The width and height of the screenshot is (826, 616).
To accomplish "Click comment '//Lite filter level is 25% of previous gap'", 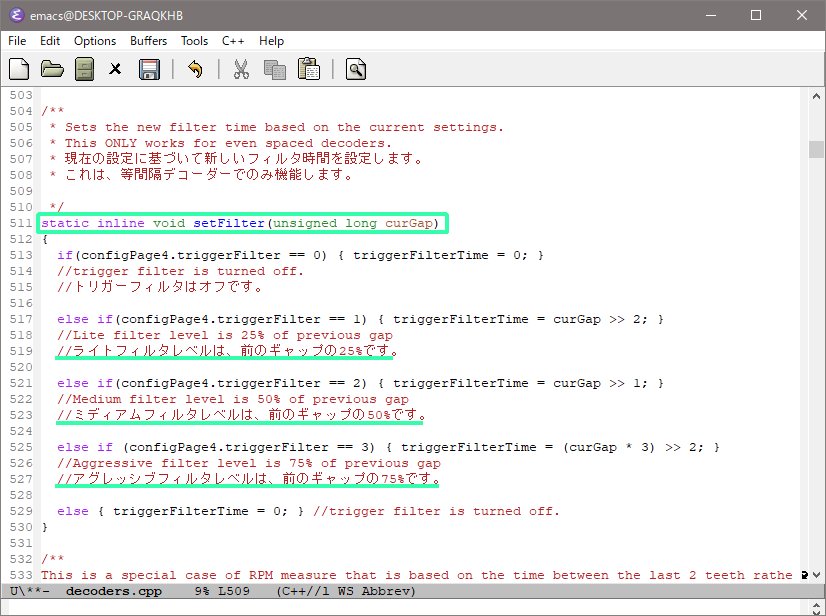I will 225,335.
